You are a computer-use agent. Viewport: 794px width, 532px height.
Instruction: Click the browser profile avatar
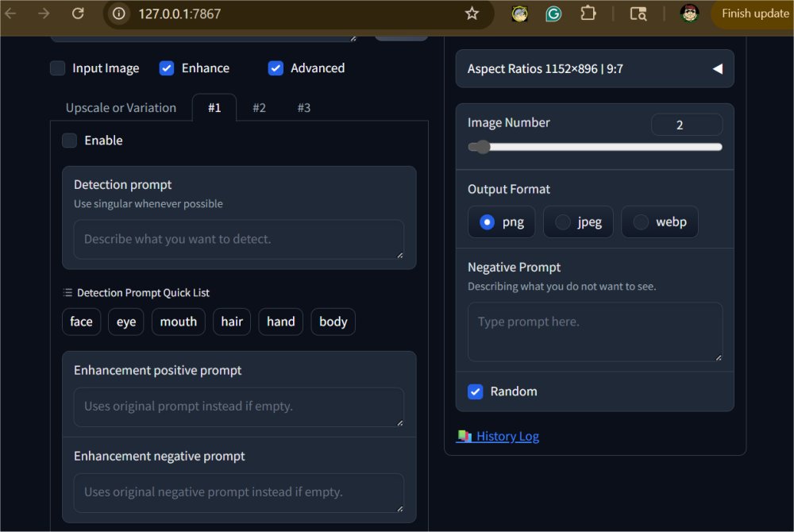(688, 13)
